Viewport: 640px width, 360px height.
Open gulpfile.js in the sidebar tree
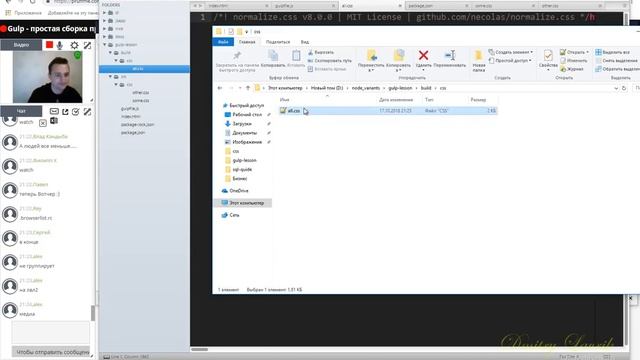click(130, 109)
